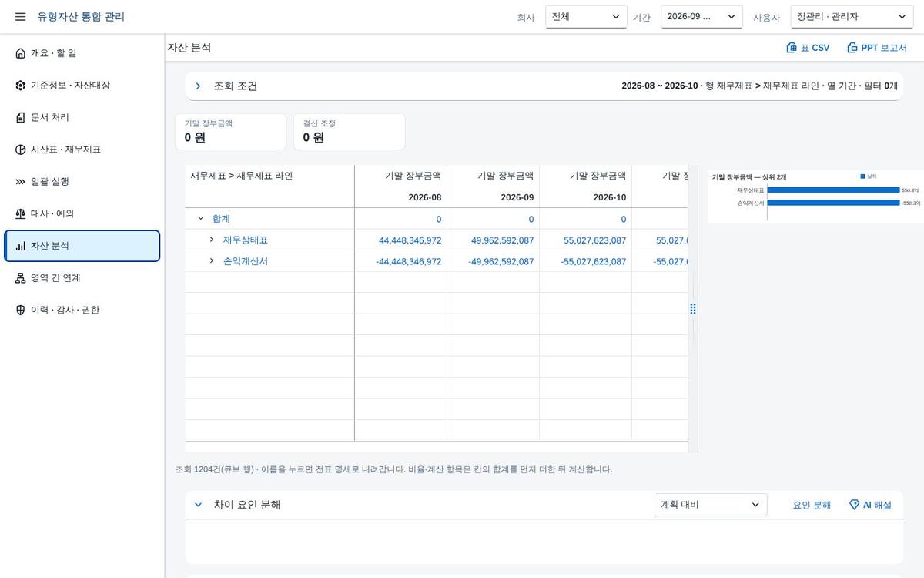Click the 영역 간 연계 hierarchy icon
924x578 pixels.
20,278
